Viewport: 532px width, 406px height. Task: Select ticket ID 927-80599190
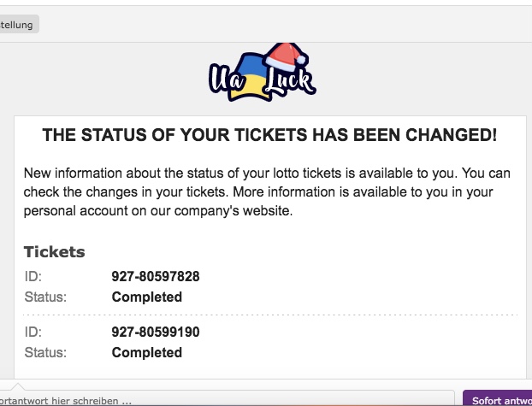[156, 332]
